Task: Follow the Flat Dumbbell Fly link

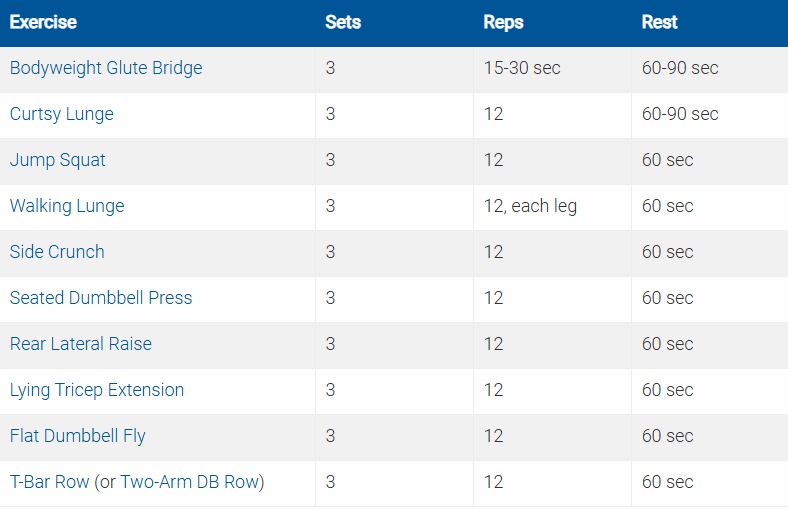Action: (78, 436)
